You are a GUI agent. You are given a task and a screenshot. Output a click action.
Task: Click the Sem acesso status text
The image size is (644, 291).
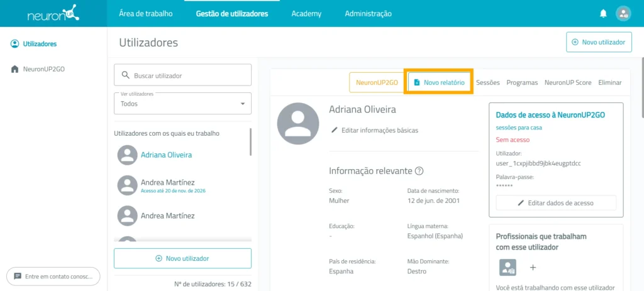(x=513, y=140)
